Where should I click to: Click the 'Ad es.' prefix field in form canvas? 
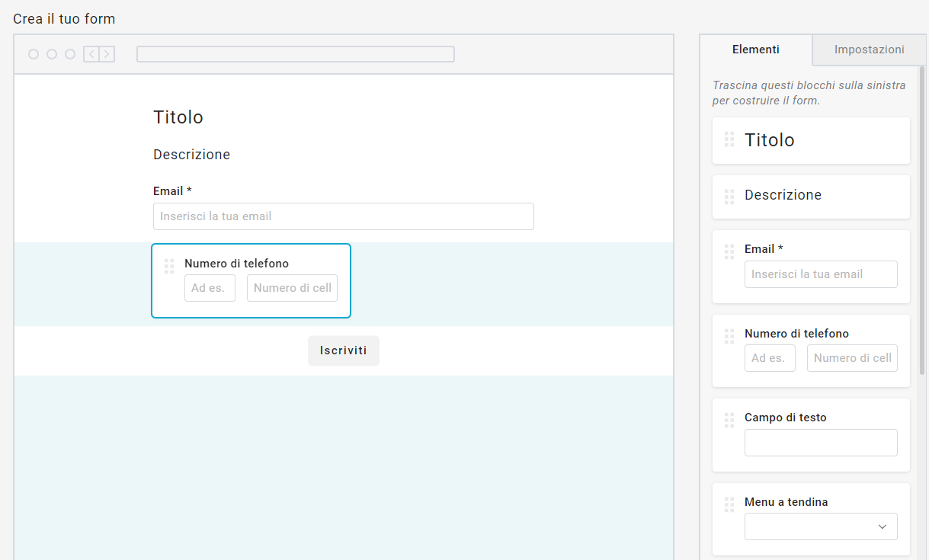pyautogui.click(x=210, y=288)
